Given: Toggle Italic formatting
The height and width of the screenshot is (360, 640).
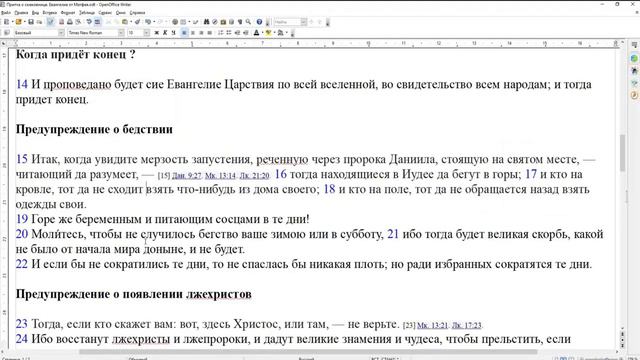Looking at the screenshot, I should click(165, 33).
